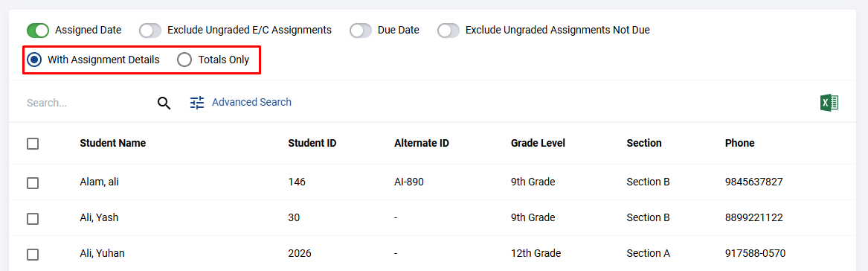Sort by the Grade Level column
Screen dimensions: 868x271
[x=538, y=143]
